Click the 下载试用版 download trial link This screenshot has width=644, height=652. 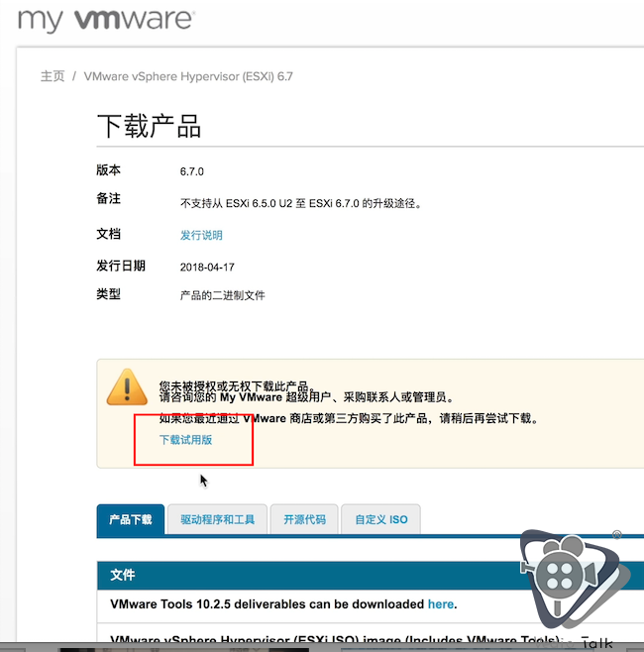[x=186, y=440]
